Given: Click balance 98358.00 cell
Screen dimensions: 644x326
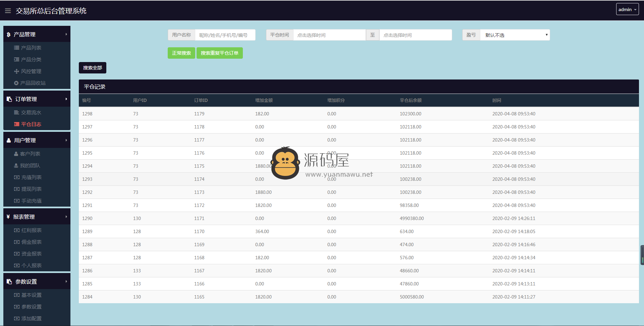Looking at the screenshot, I should tap(409, 205).
